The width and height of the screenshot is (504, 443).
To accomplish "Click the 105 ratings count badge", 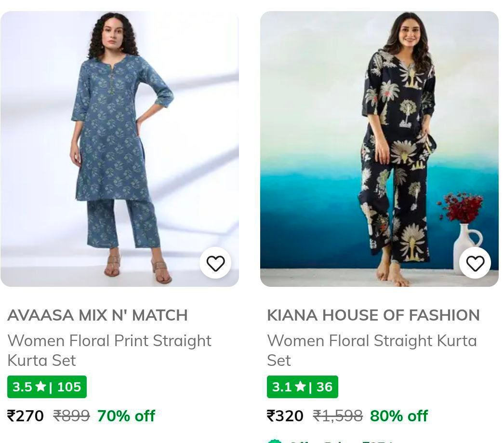I will coord(69,387).
